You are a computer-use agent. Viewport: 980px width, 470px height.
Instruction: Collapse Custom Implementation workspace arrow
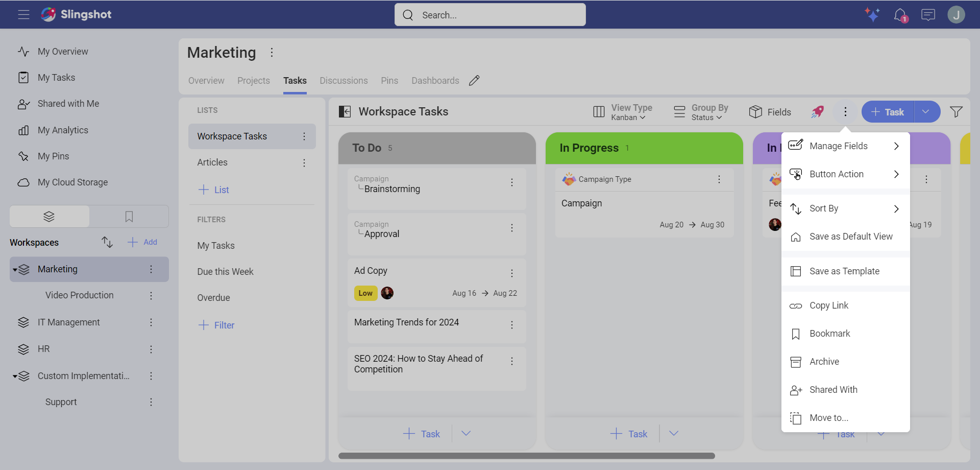click(x=15, y=377)
